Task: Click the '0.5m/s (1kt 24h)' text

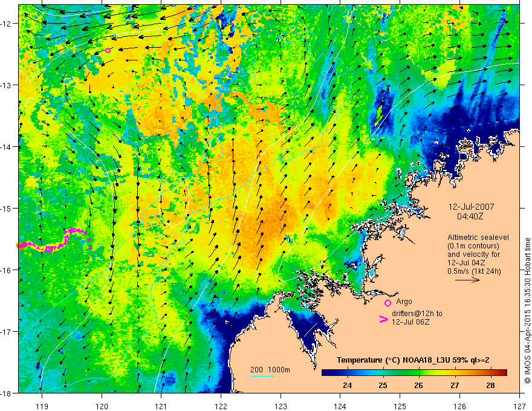Action: [x=474, y=271]
